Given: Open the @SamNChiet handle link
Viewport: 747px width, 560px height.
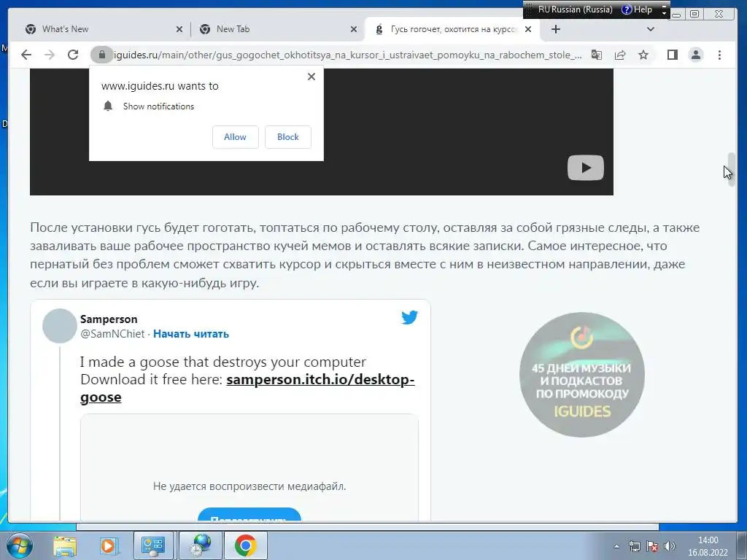Looking at the screenshot, I should coord(112,334).
